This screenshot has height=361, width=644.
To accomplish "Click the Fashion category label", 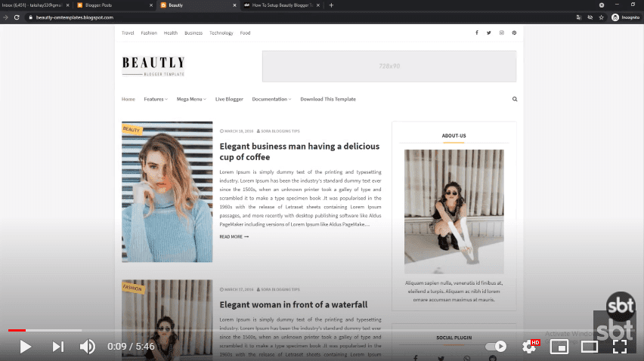I will pyautogui.click(x=133, y=288).
